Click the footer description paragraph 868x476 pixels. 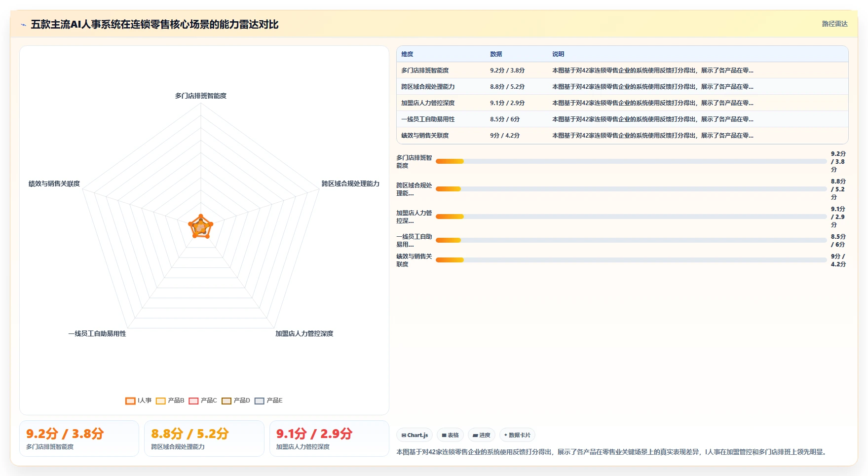612,452
